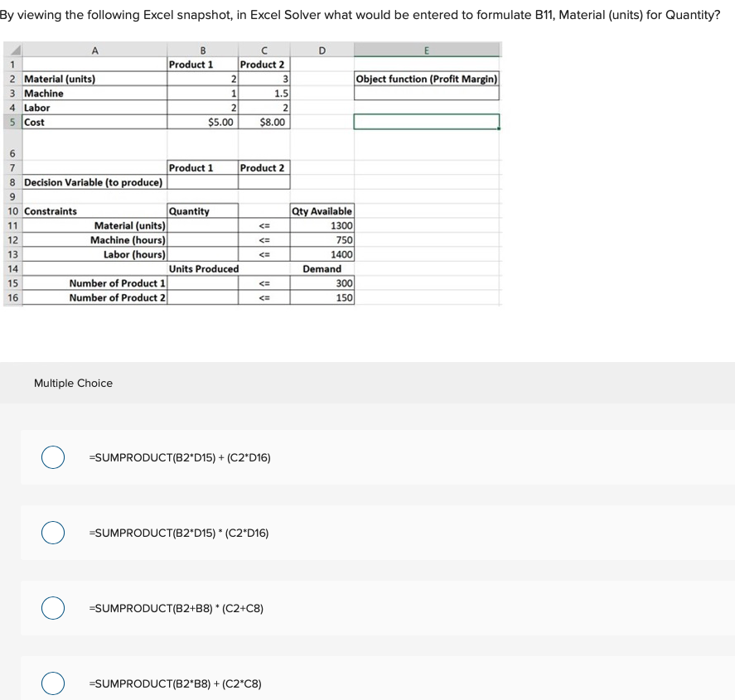The height and width of the screenshot is (700, 735).
Task: Select column header A in the spreadsheet
Action: [x=95, y=51]
